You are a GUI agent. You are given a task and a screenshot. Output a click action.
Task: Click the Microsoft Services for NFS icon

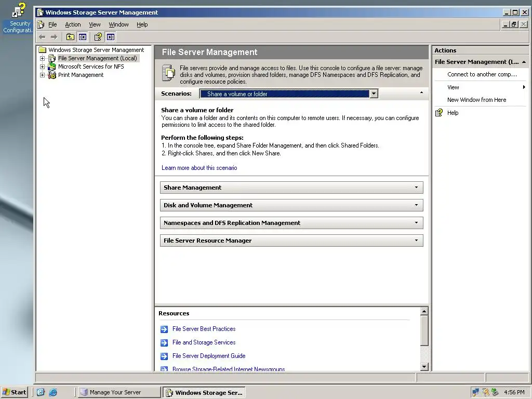(52, 66)
